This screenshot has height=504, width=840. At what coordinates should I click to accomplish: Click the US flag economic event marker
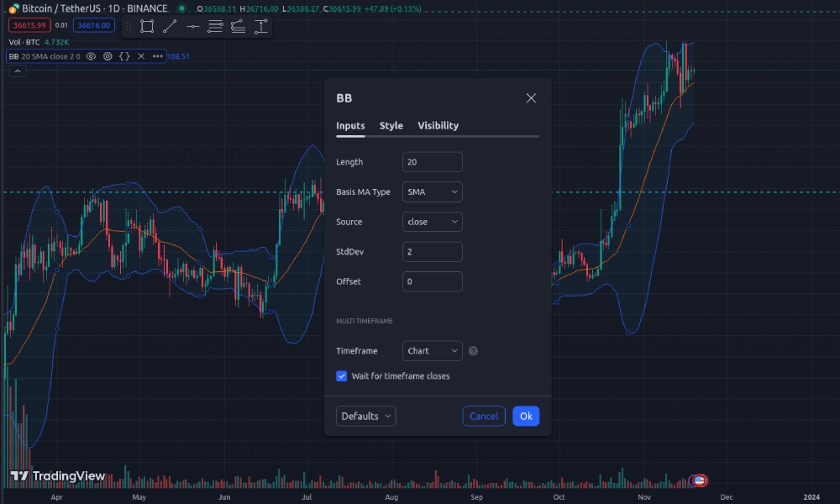699,480
